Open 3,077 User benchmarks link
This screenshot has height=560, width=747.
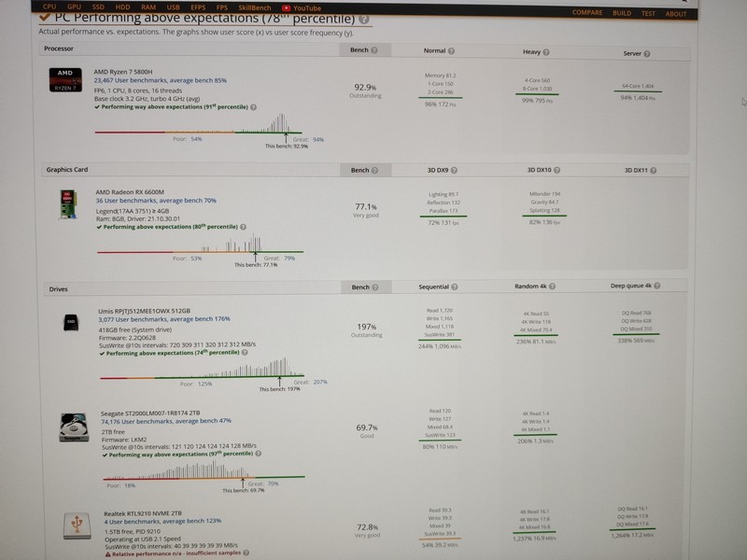164,319
